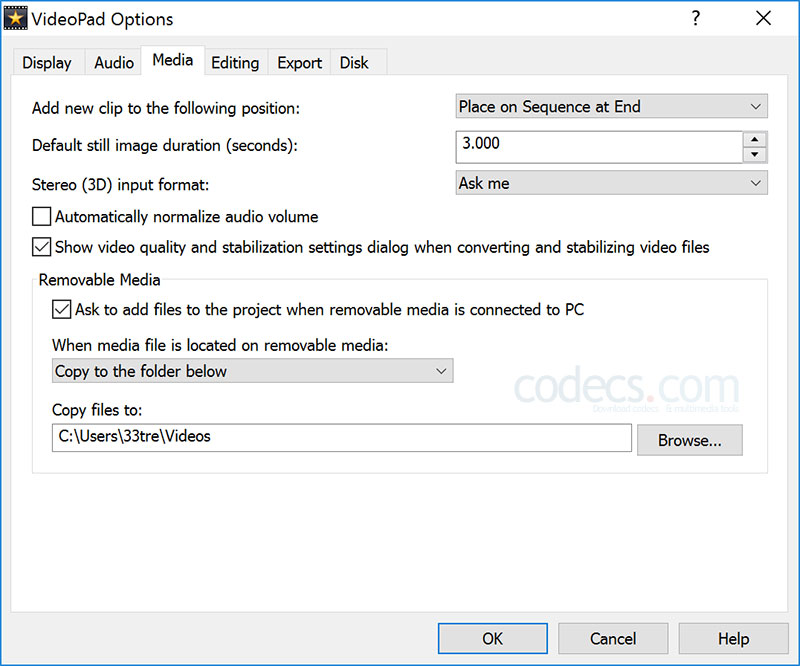Switch to the Audio tab
The width and height of the screenshot is (800, 666).
(114, 63)
